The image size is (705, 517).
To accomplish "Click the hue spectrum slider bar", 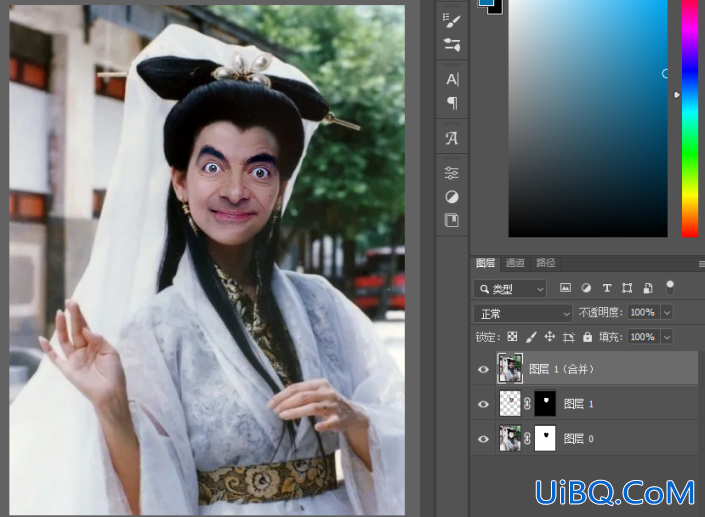I will coord(690,118).
